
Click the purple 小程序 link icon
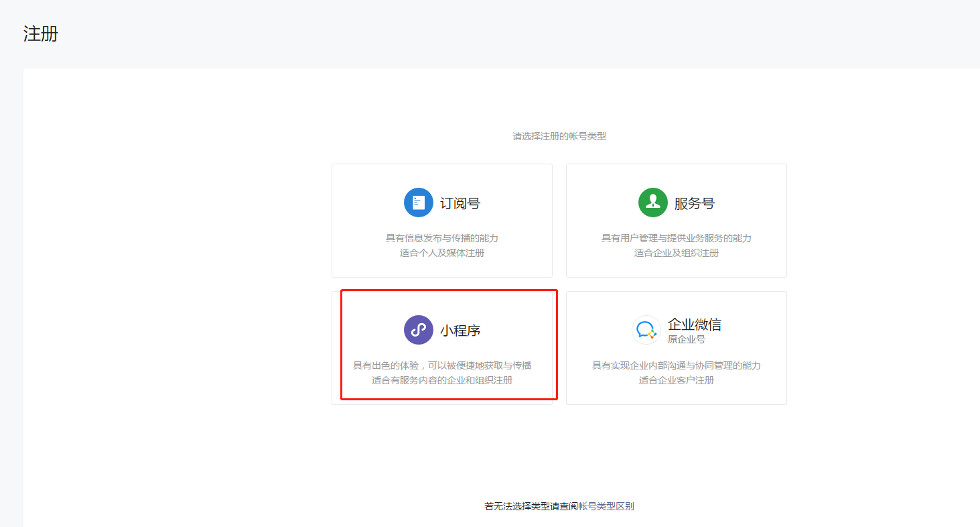[419, 330]
